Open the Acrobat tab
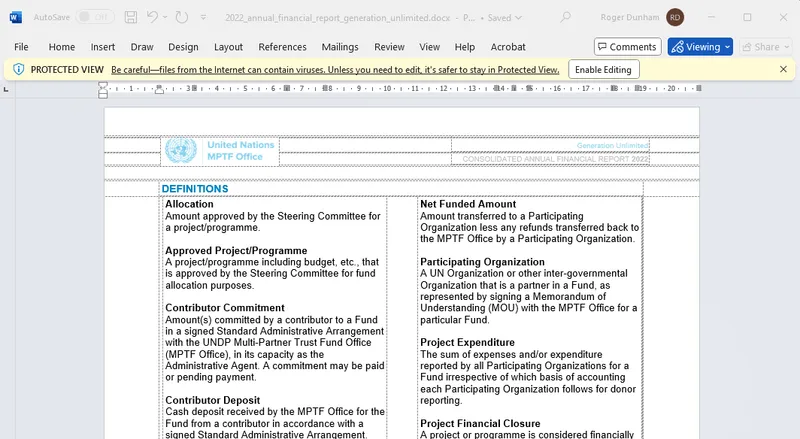The image size is (800, 439). coord(508,47)
